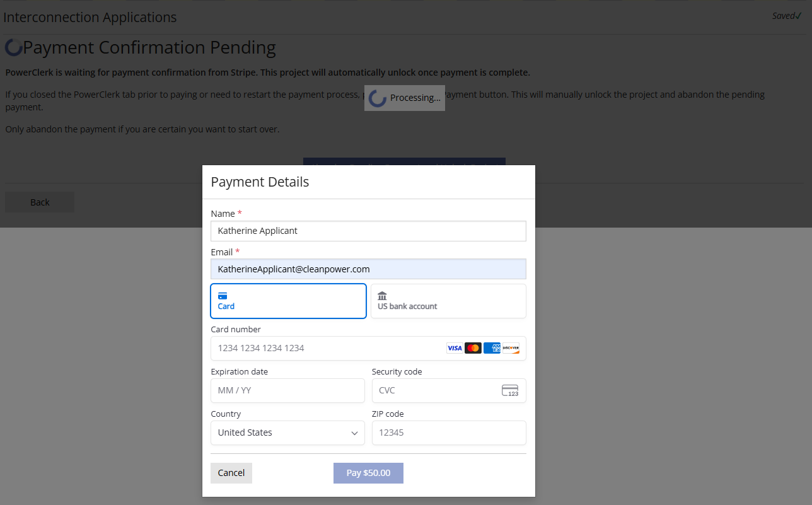This screenshot has width=812, height=505.
Task: Click the Cancel button
Action: 231,472
